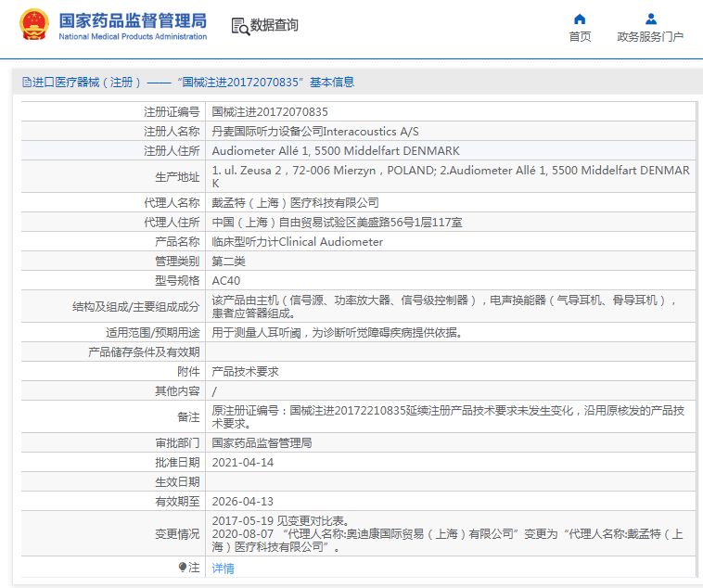Open the 产品技术要求 attachment
The height and width of the screenshot is (588, 703).
[245, 371]
